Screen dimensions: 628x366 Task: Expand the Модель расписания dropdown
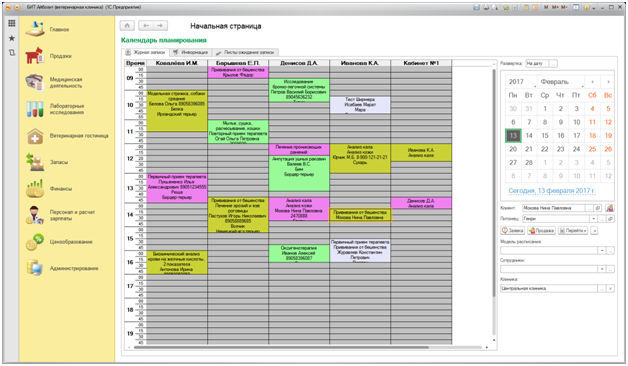pos(602,250)
